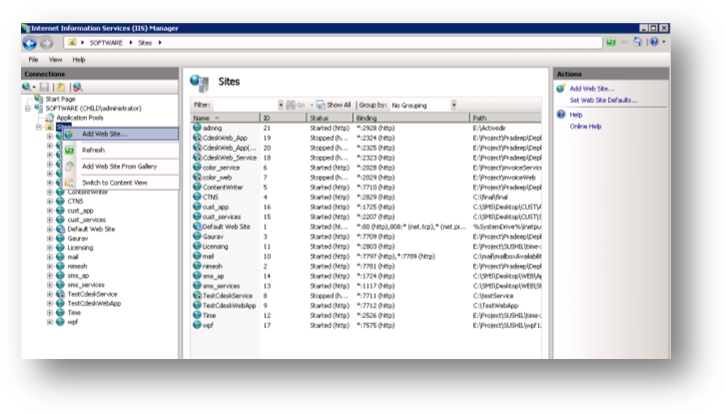Click the Add Web Site... action link
Image resolution: width=726 pixels, height=414 pixels.
coord(592,88)
